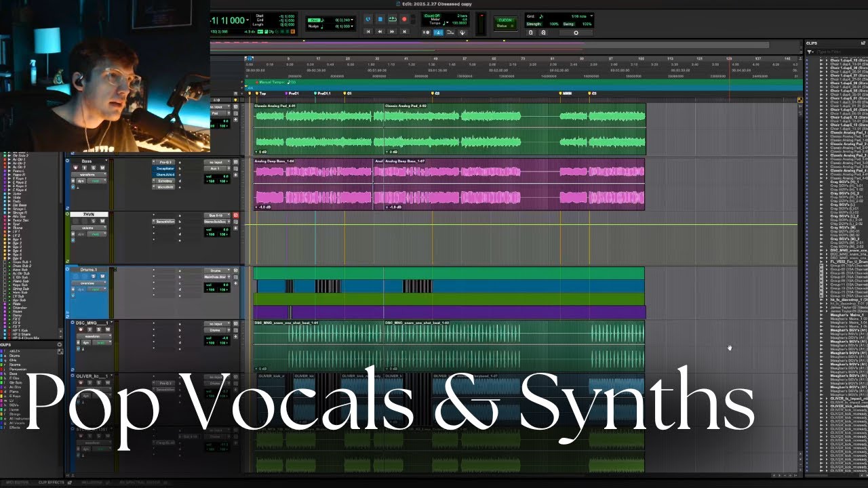
Task: Record-enable the DSC_MNG track
Action: (81, 329)
